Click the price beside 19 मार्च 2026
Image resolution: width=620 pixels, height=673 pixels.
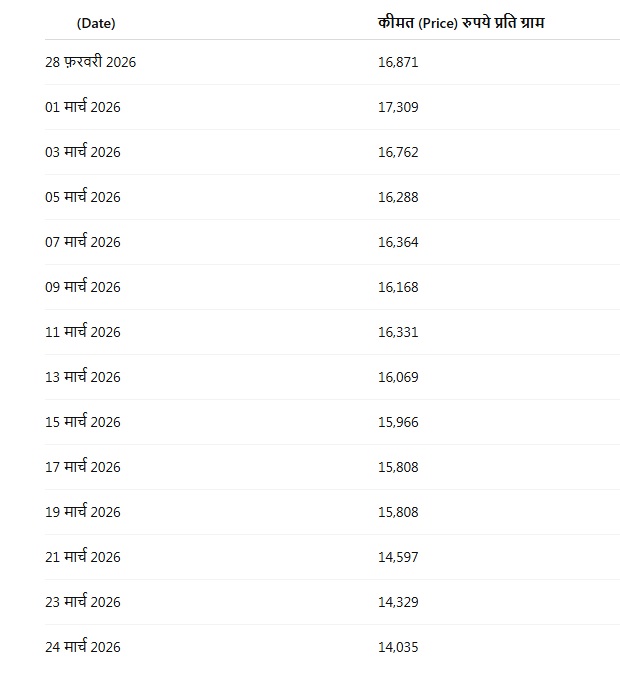pyautogui.click(x=398, y=512)
